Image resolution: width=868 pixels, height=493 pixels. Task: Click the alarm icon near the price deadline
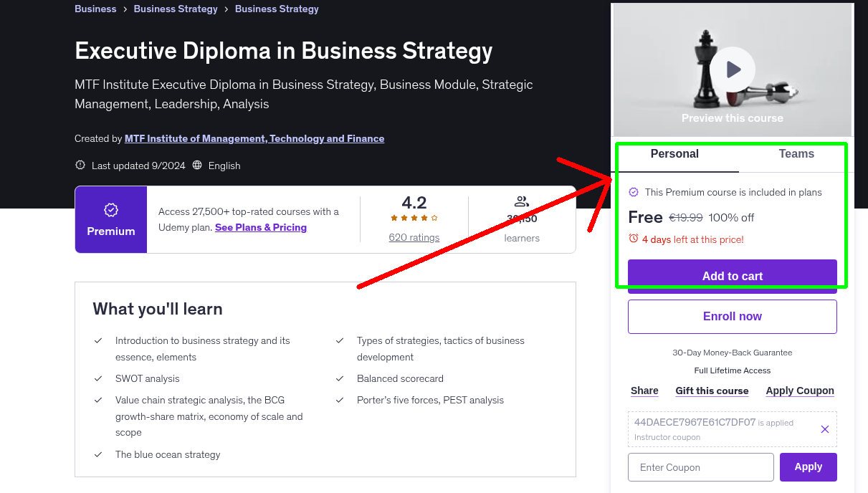point(634,240)
